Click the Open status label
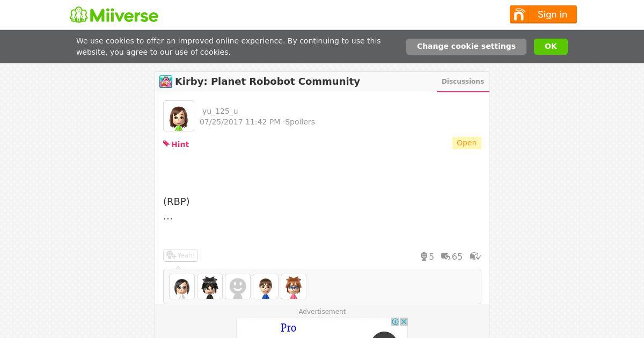The image size is (644, 338). coord(466,143)
